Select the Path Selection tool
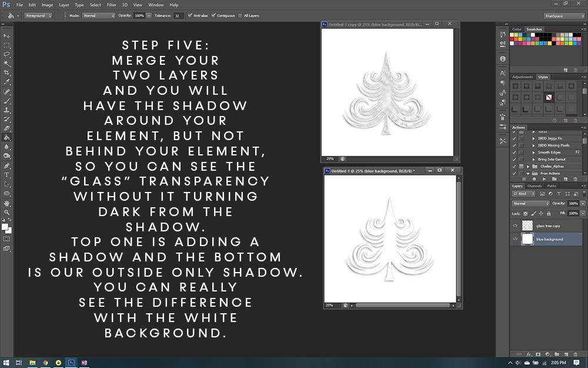 (x=6, y=184)
